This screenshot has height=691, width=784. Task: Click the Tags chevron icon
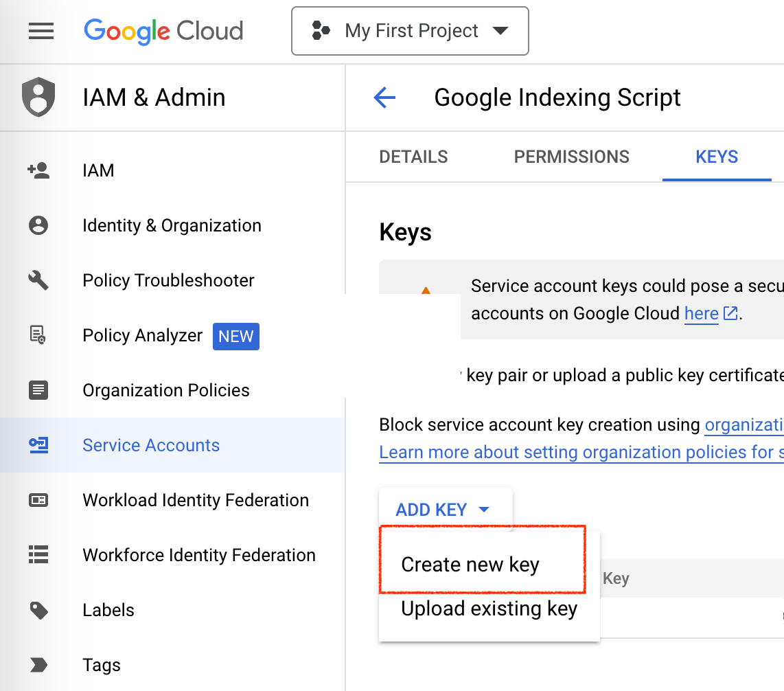[x=38, y=665]
